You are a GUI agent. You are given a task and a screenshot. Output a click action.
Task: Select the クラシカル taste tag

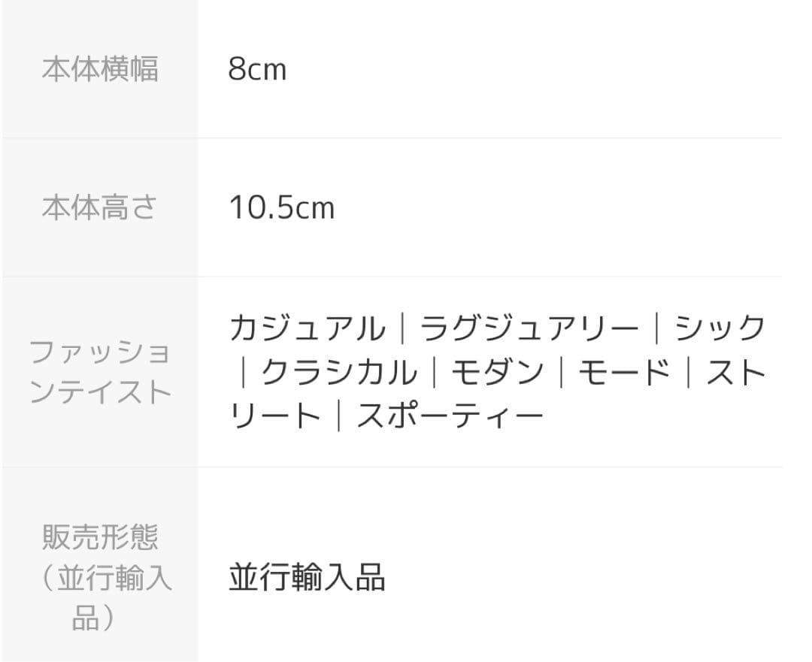click(338, 372)
